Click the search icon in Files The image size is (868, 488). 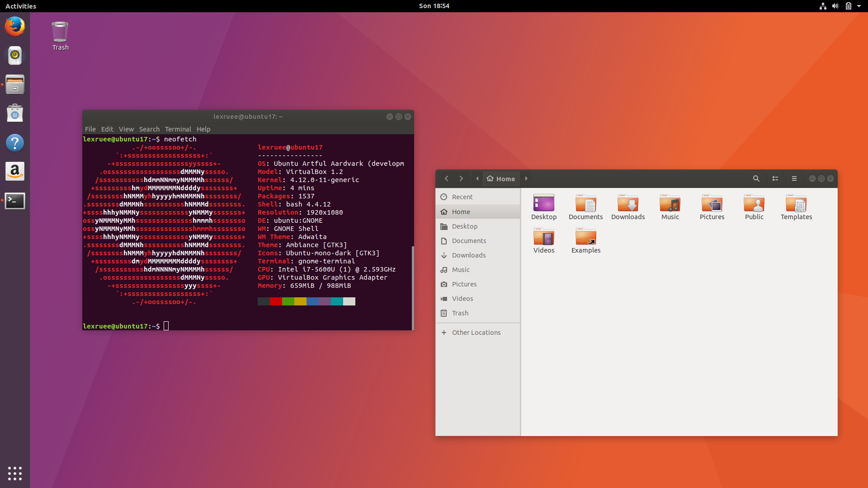(x=756, y=178)
